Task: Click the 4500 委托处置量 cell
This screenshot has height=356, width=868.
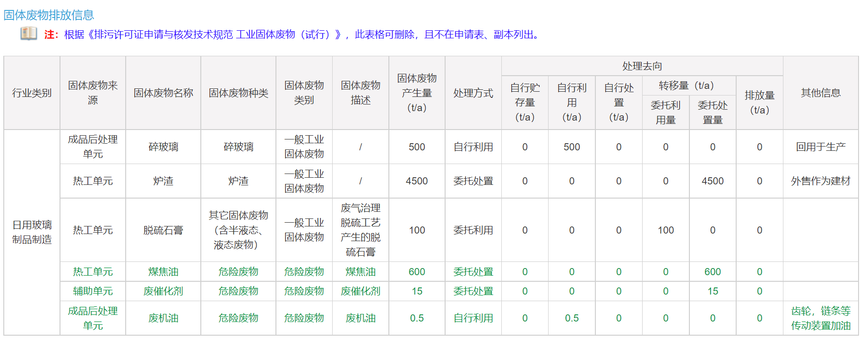Action: point(713,181)
